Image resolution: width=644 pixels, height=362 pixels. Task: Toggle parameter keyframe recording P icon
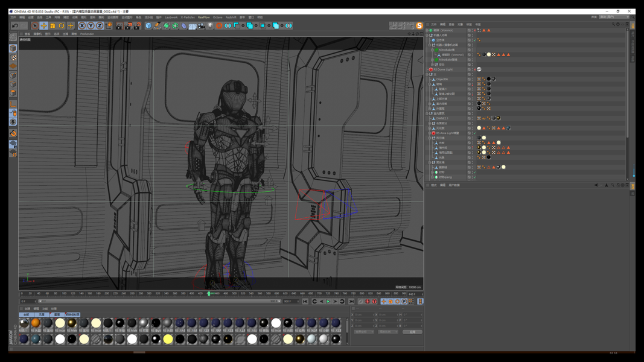click(x=404, y=301)
